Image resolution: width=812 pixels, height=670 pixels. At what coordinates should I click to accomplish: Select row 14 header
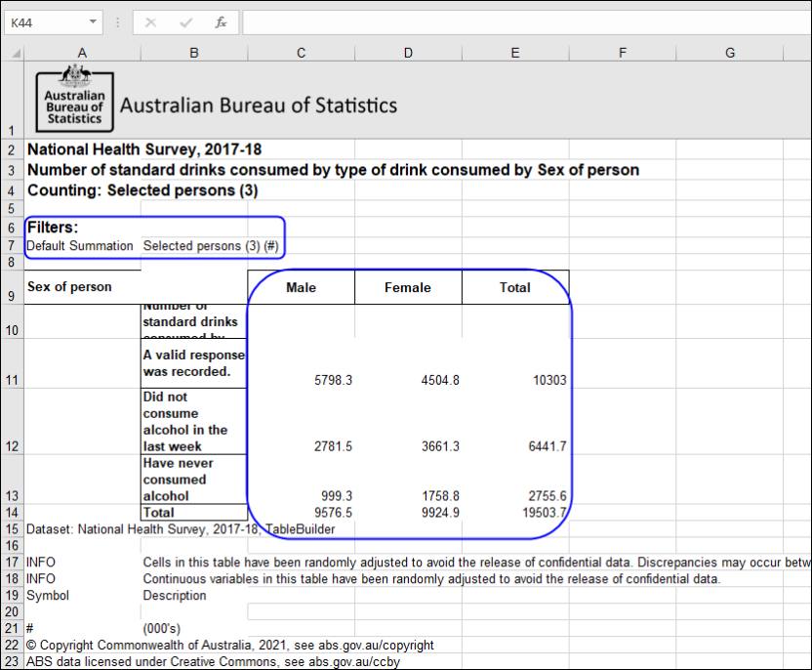click(13, 512)
